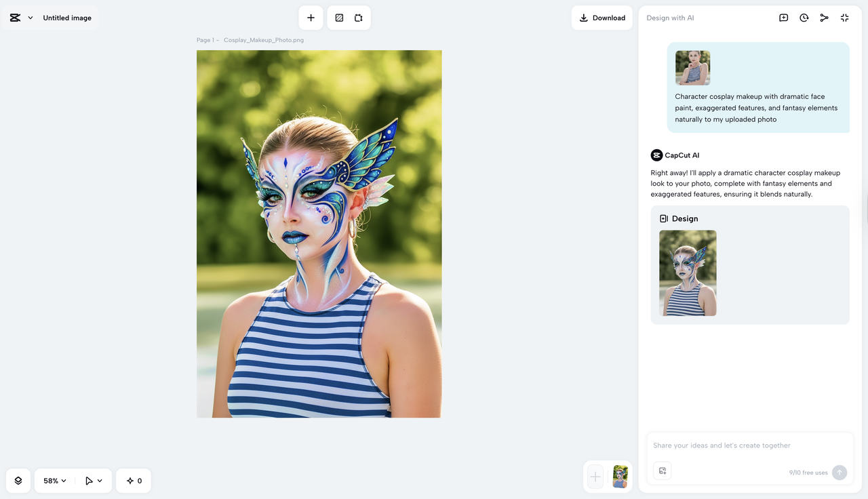The image size is (868, 499).
Task: Open the layers panel
Action: 18,481
